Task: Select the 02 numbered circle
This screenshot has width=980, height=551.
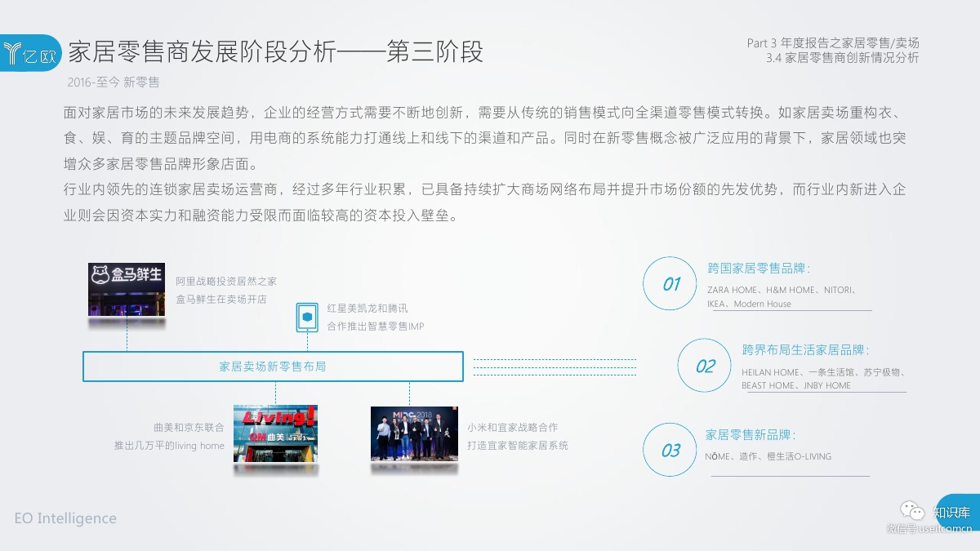Action: click(x=704, y=366)
